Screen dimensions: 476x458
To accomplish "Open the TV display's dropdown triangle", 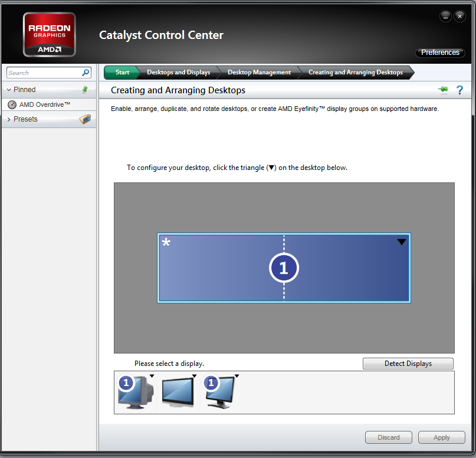I will tap(194, 376).
